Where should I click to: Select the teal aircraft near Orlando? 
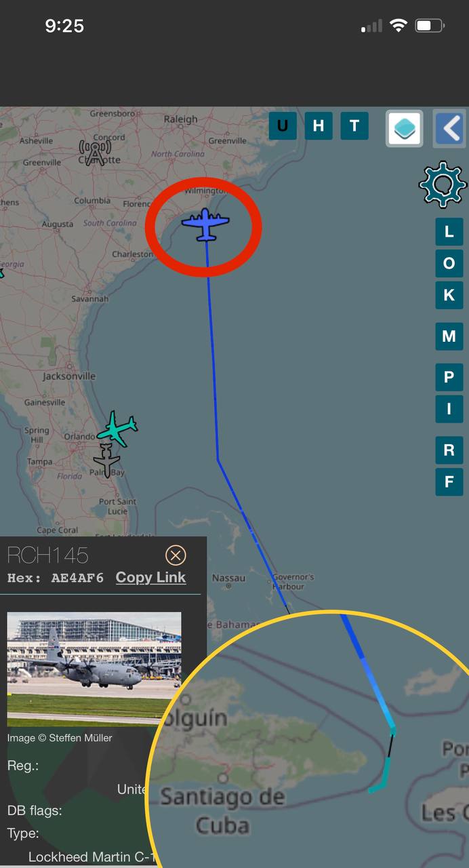click(x=117, y=429)
